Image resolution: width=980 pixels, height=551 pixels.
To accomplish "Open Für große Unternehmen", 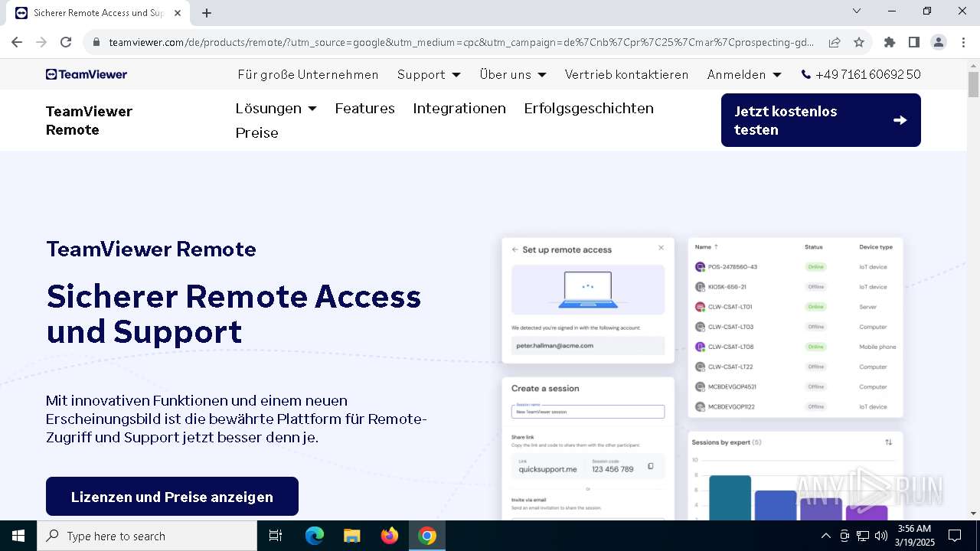I will 308,74.
